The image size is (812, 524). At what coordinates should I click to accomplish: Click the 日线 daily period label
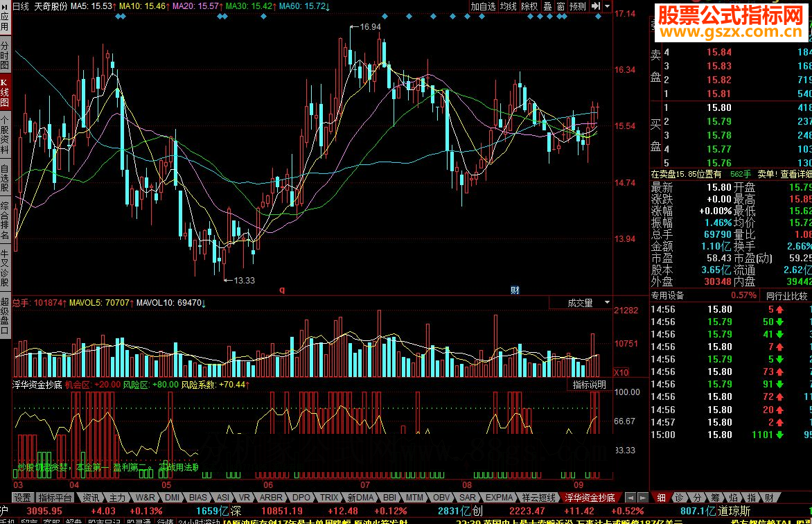coord(21,6)
